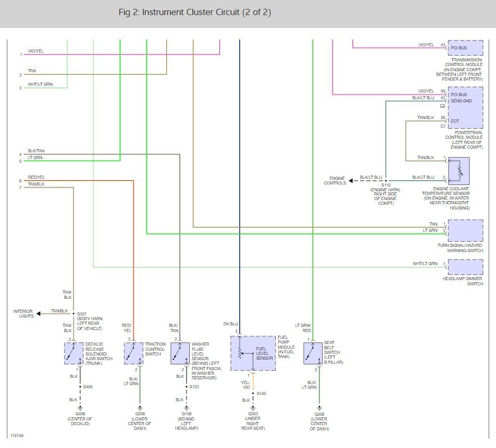This screenshot has width=496, height=448.
Task: Click the WASHER FLUID LEVEL SENSOR label
Action: point(207,361)
